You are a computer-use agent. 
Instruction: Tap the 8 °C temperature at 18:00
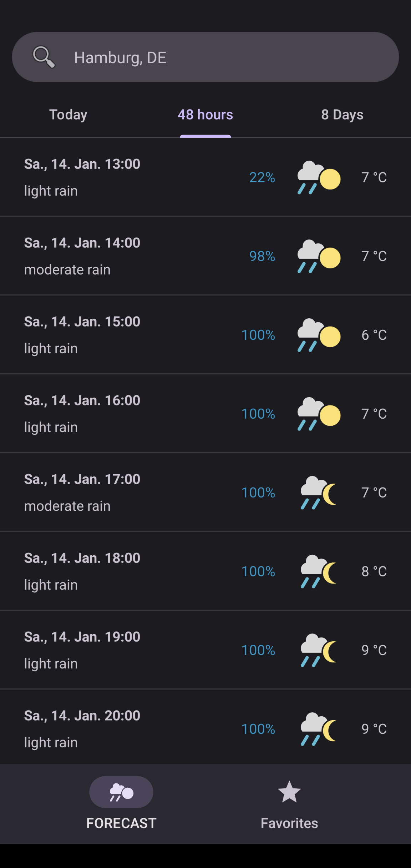pos(374,572)
